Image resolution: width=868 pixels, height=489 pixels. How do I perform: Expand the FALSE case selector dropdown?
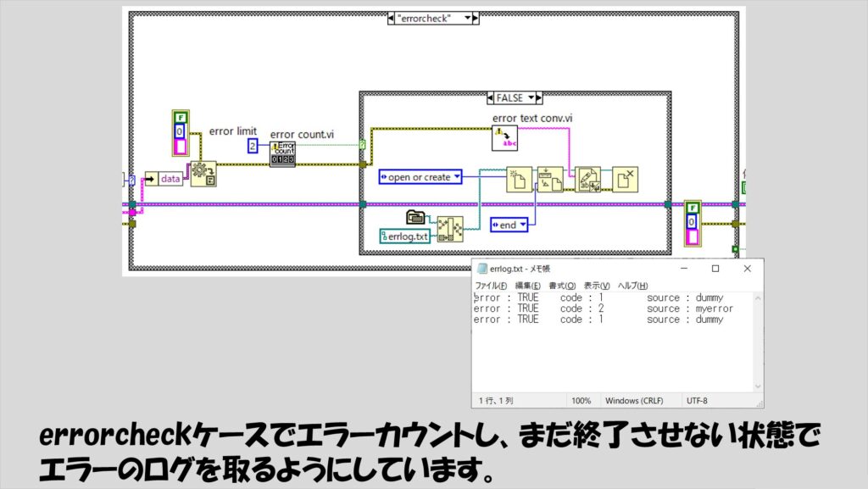(x=531, y=98)
